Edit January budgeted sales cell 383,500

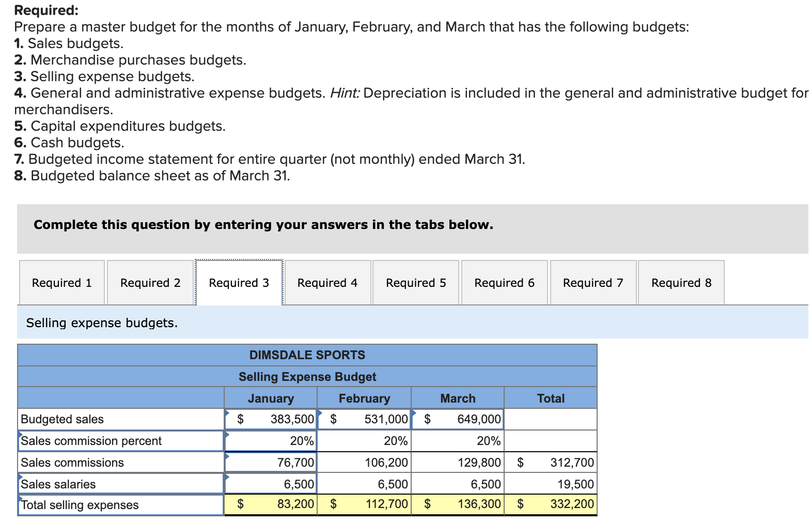pos(271,419)
